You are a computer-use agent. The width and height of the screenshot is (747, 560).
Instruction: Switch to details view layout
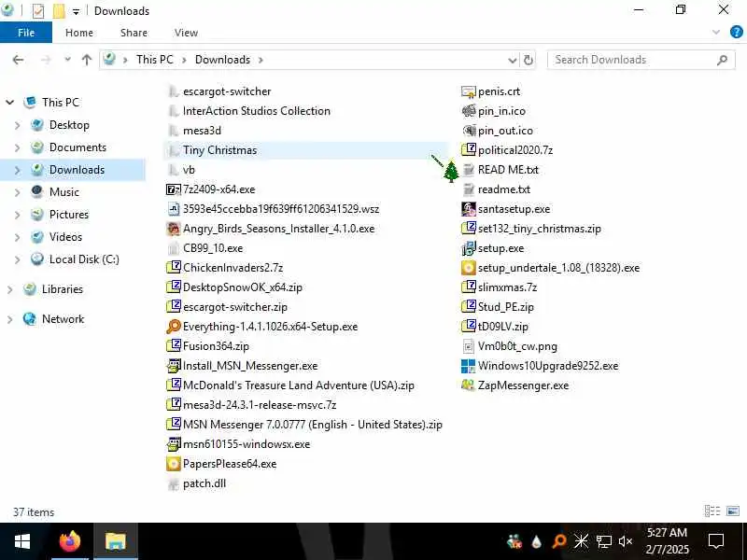[712, 511]
